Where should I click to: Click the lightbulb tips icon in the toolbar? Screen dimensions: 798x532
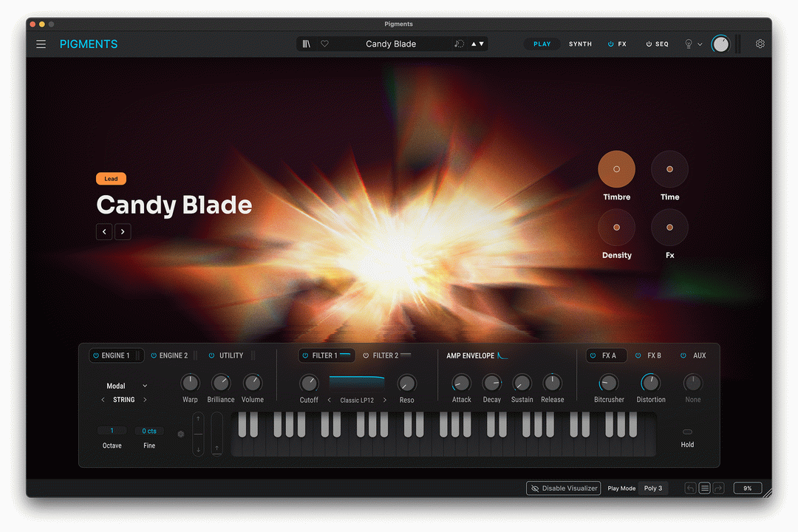tap(688, 44)
